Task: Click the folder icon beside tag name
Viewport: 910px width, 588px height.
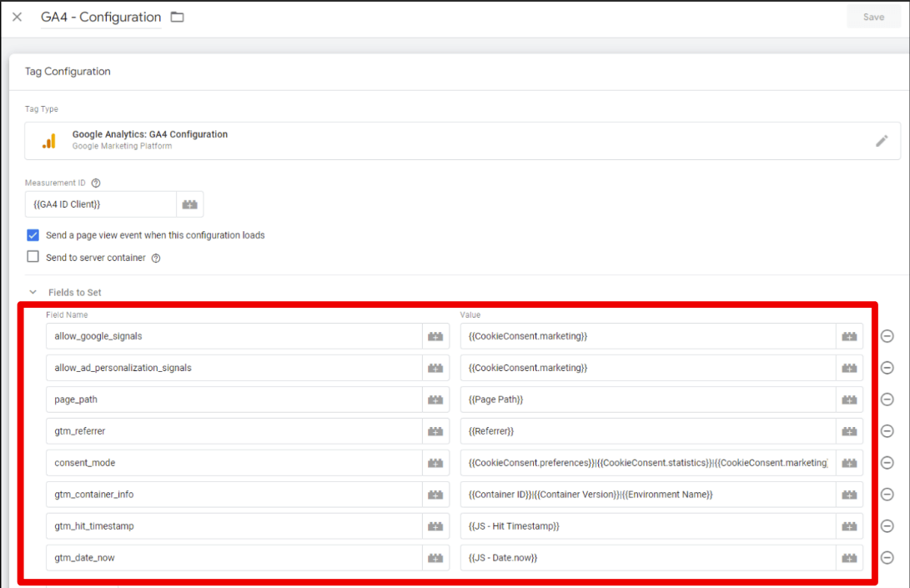Action: click(x=177, y=17)
